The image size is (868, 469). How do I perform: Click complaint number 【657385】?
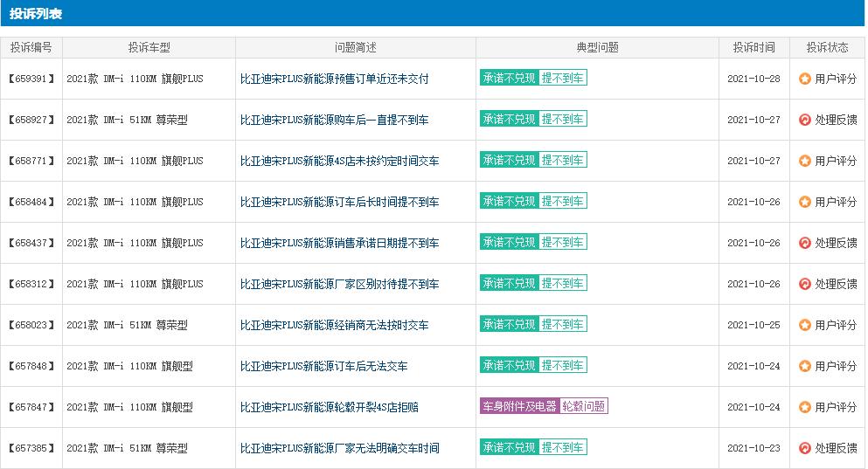point(31,448)
